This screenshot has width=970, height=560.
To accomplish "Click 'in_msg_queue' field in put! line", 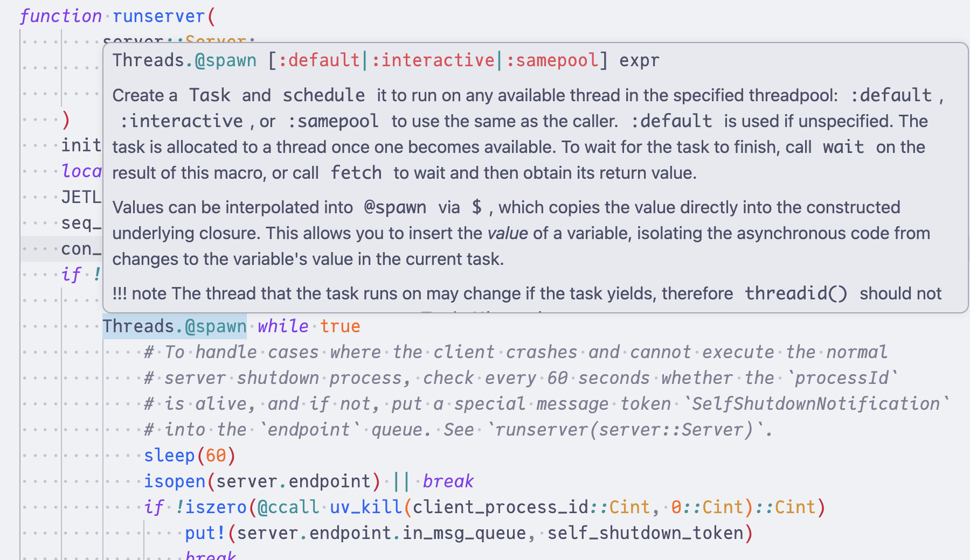I will 464,533.
